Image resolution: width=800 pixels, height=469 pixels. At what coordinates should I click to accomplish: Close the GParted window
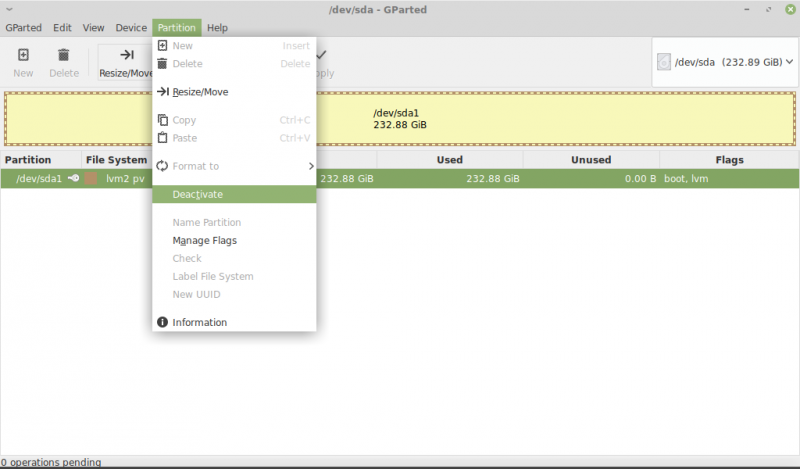coord(790,9)
